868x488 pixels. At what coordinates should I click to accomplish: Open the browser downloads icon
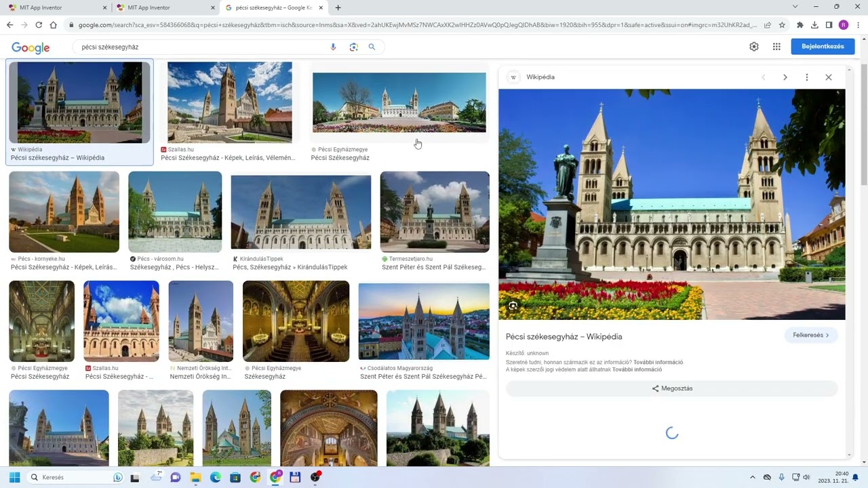pos(814,25)
